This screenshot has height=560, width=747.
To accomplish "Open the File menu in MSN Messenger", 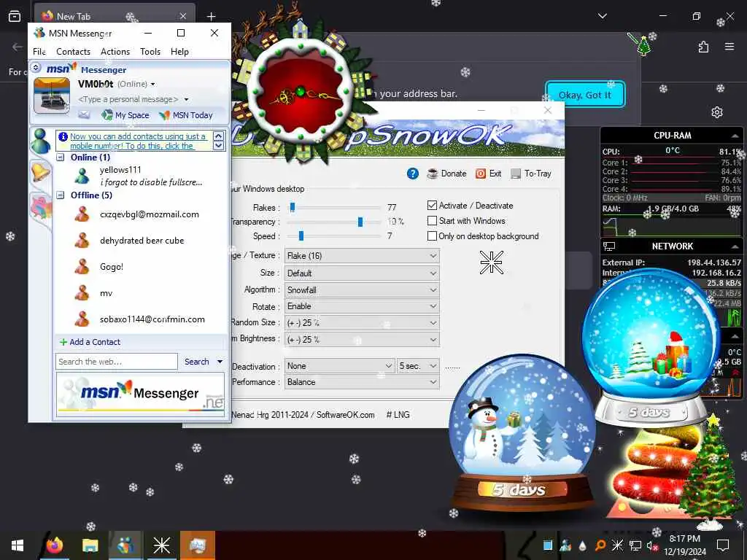I will click(39, 52).
